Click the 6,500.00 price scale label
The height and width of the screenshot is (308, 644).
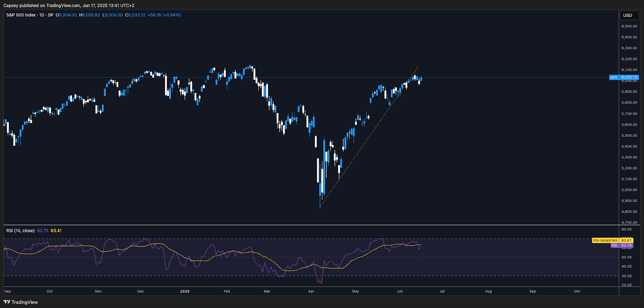click(x=629, y=26)
